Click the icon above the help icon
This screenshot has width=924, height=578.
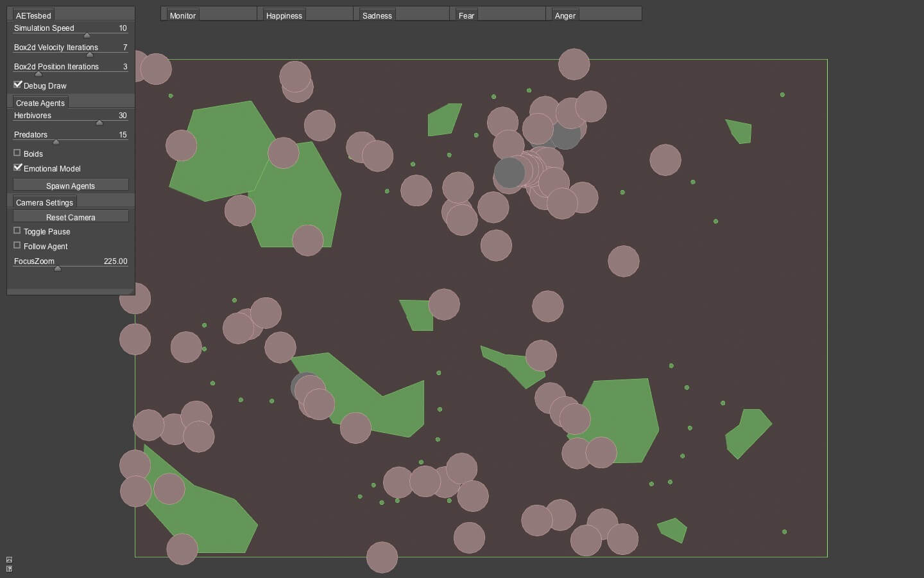[x=9, y=559]
